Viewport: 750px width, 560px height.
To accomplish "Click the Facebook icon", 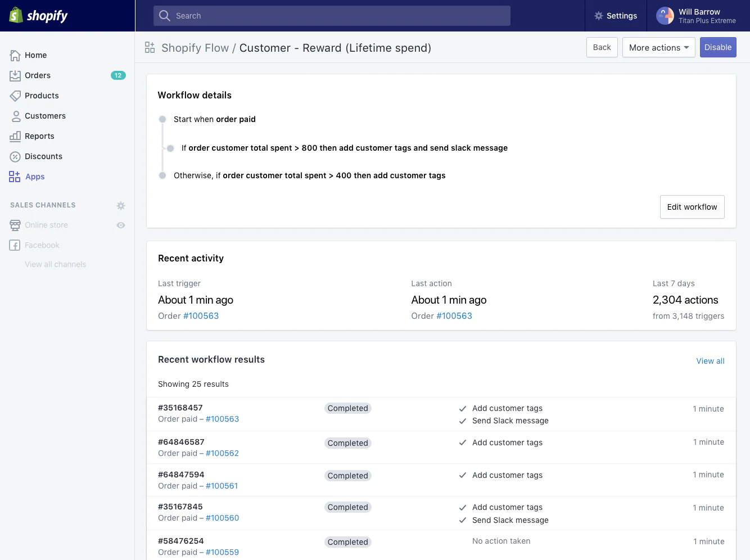I will coord(15,245).
